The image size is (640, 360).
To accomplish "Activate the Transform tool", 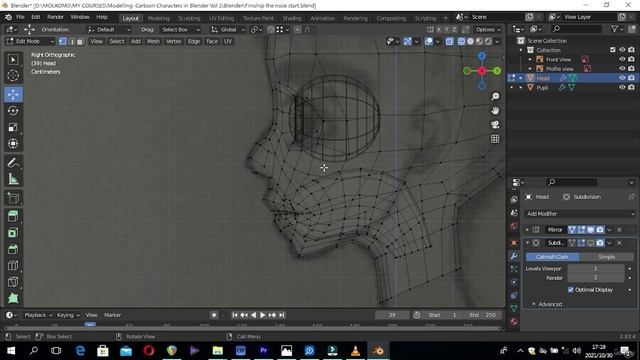I will pos(13,143).
